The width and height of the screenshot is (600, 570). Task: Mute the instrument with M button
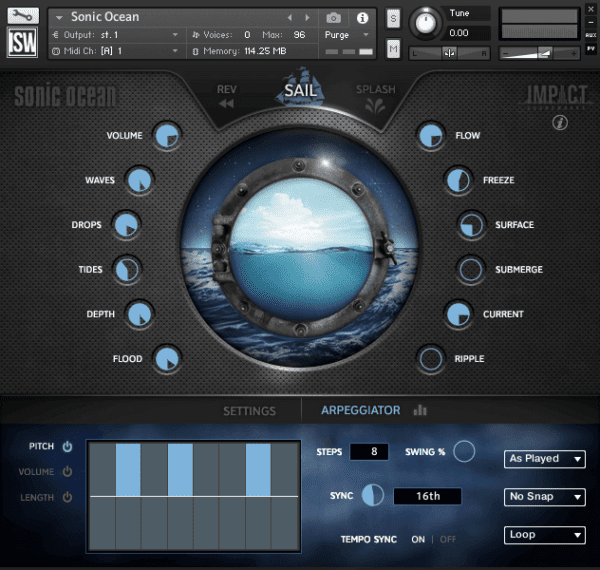click(393, 49)
